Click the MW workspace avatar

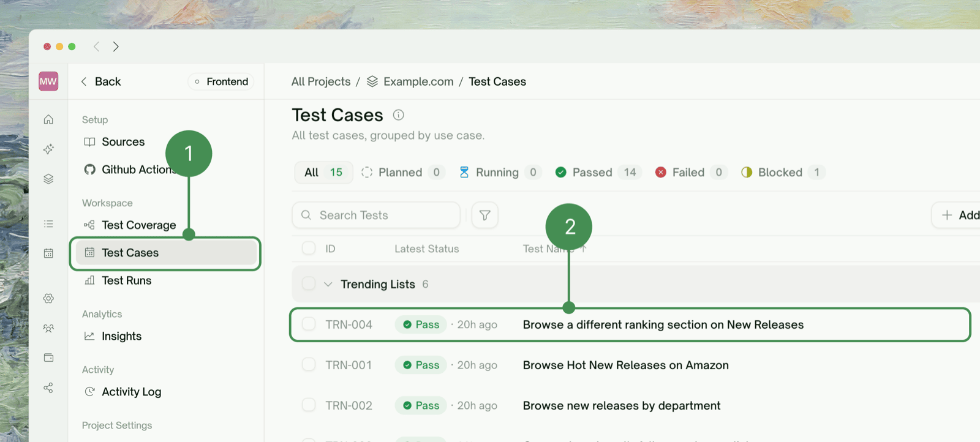(x=48, y=81)
